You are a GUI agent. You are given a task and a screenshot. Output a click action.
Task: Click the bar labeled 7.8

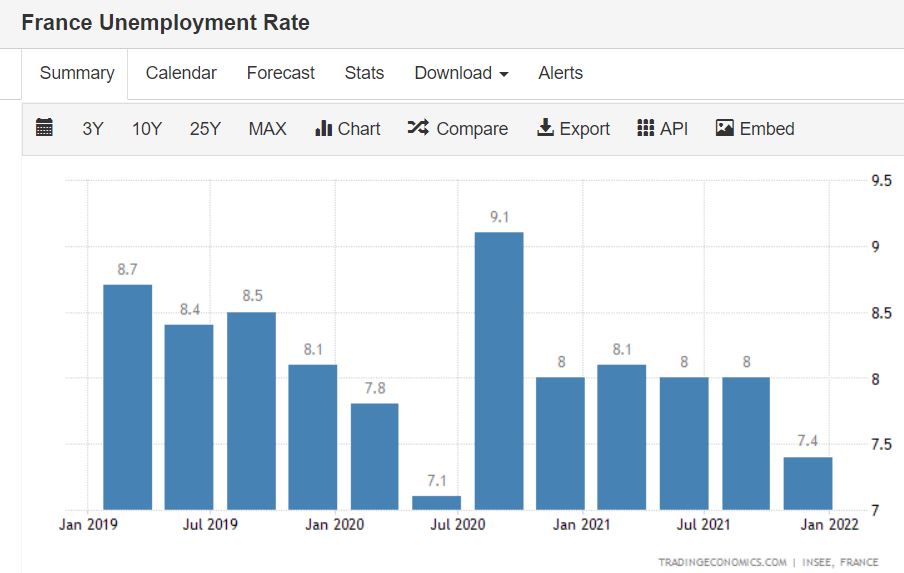tap(375, 457)
